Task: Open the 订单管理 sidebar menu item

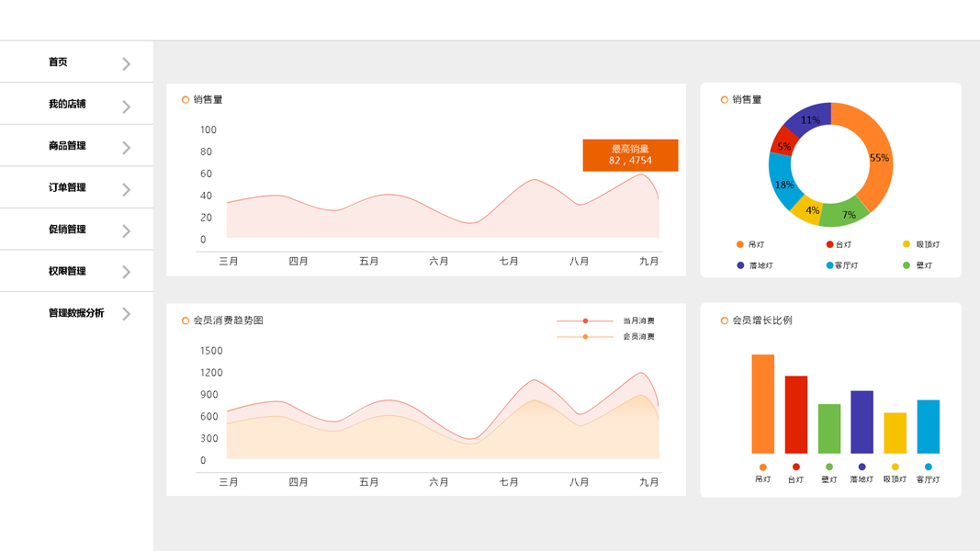Action: click(x=76, y=187)
